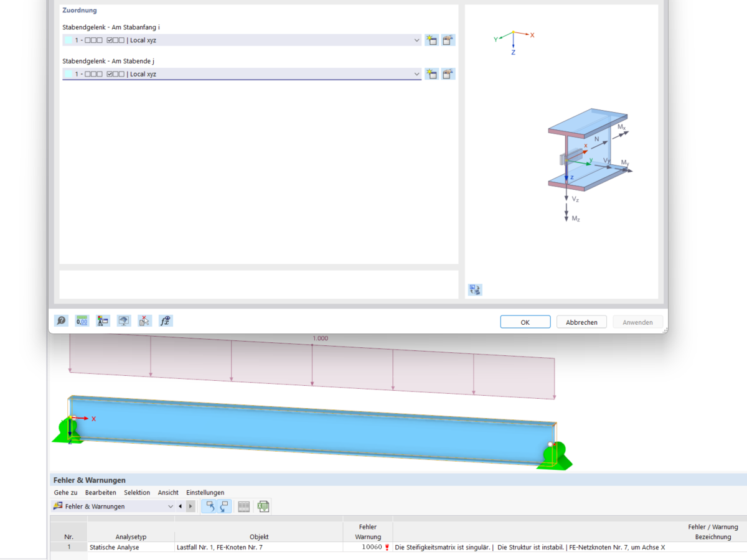
Task: Click the rotate view icon below the 3D preview
Action: tap(475, 289)
